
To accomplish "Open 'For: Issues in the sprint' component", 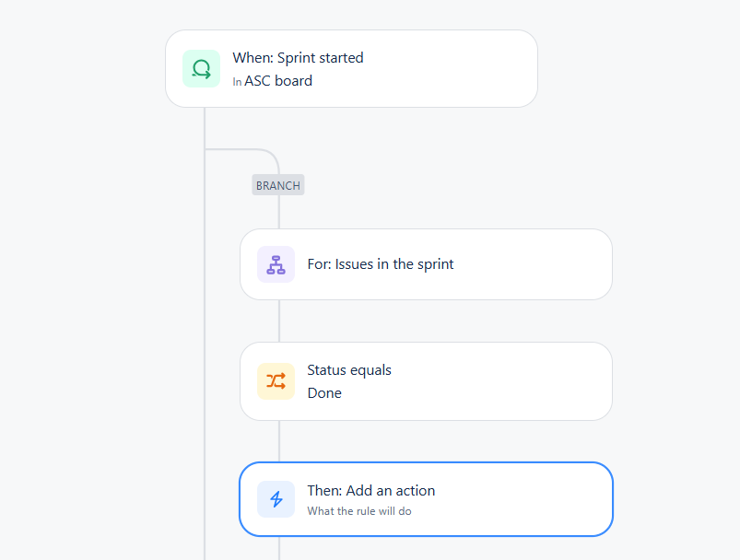I will (x=426, y=264).
